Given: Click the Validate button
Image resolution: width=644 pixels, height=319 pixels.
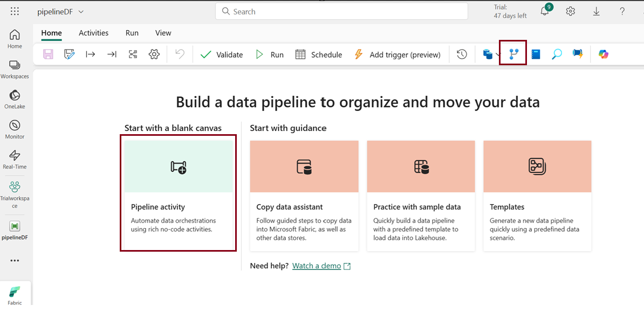Looking at the screenshot, I should 221,54.
